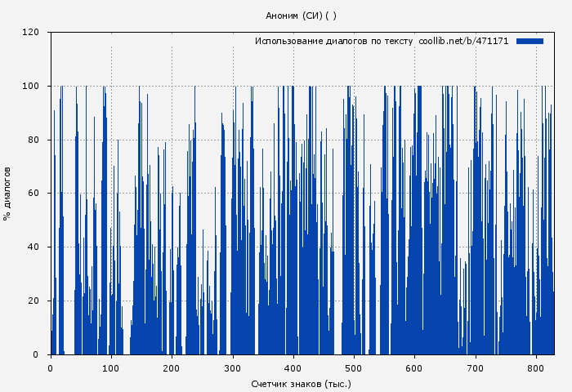The image size is (572, 392).
Task: Click the coollib.net/b/471171 legend text
Action: click(463, 41)
